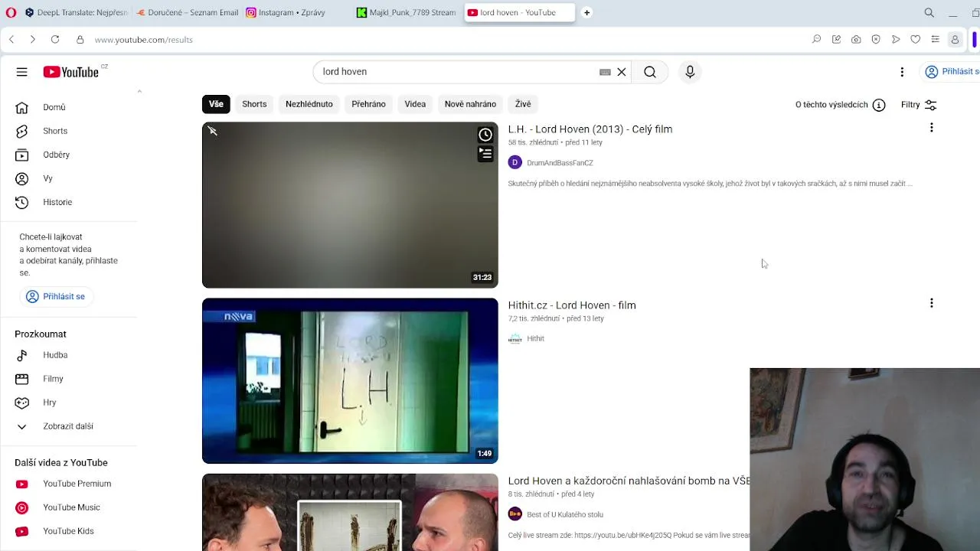Viewport: 980px width, 551px height.
Task: Select the Nezhlédnuto filter chip
Action: pos(309,104)
